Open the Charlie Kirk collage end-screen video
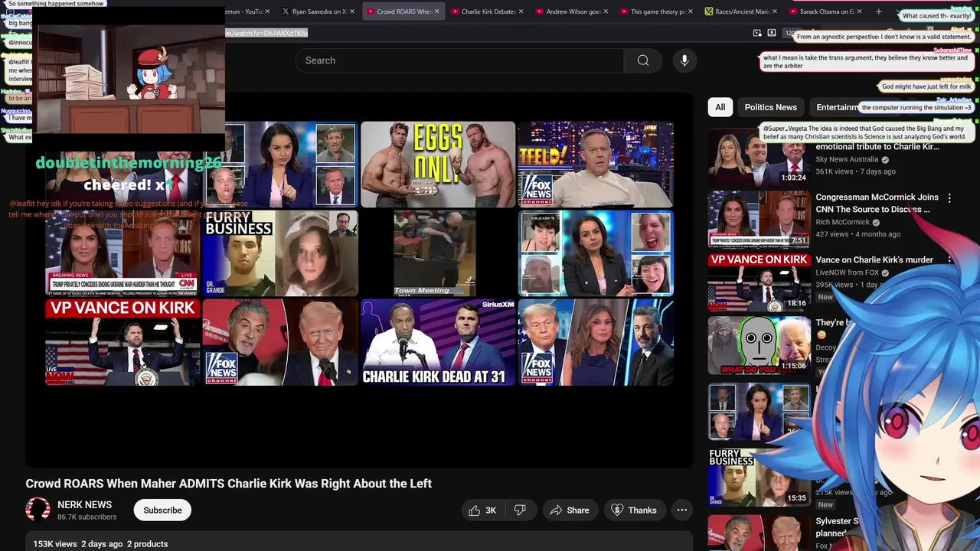This screenshot has height=551, width=980. 596,253
